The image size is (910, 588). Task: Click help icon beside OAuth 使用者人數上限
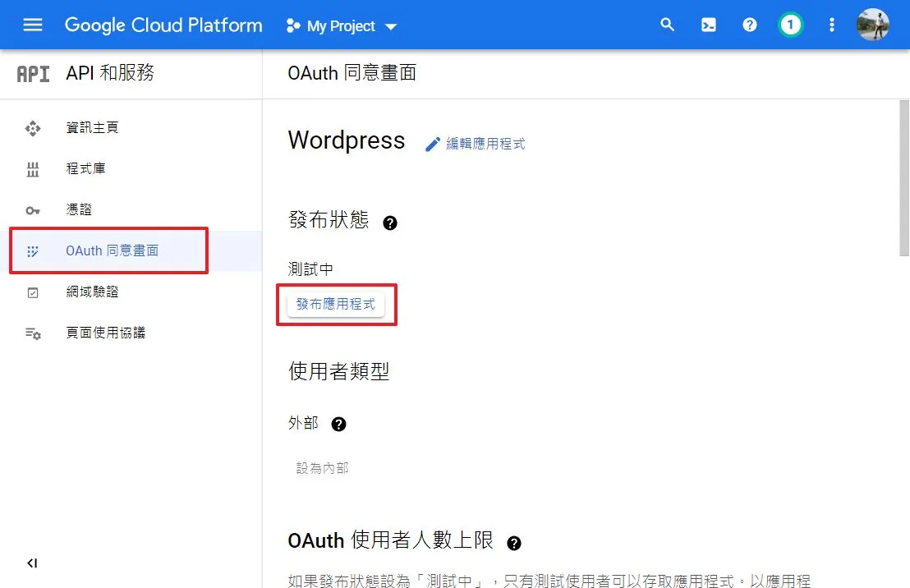(513, 544)
